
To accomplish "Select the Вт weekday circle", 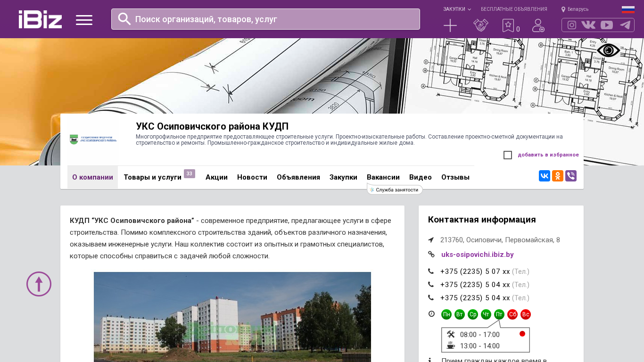I will [460, 314].
